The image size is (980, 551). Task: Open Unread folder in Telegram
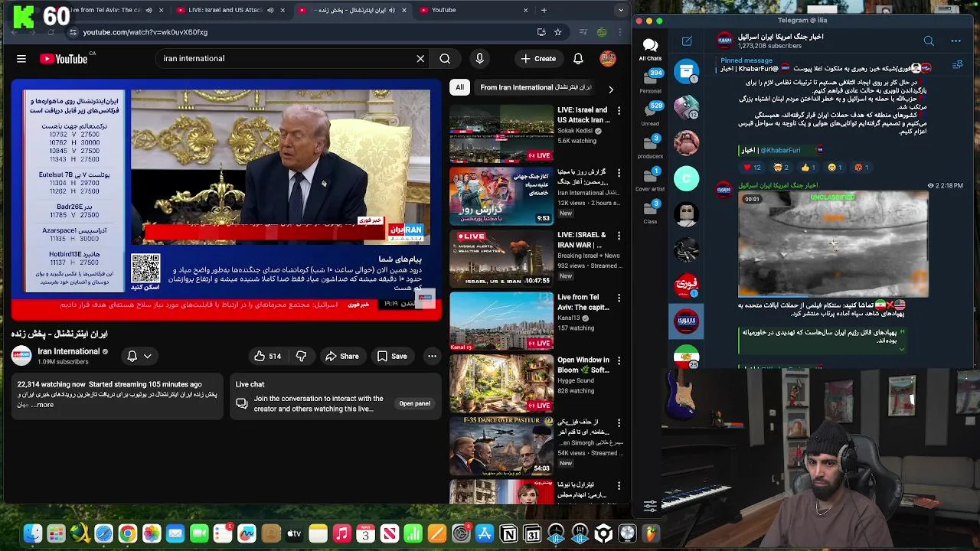tap(650, 114)
